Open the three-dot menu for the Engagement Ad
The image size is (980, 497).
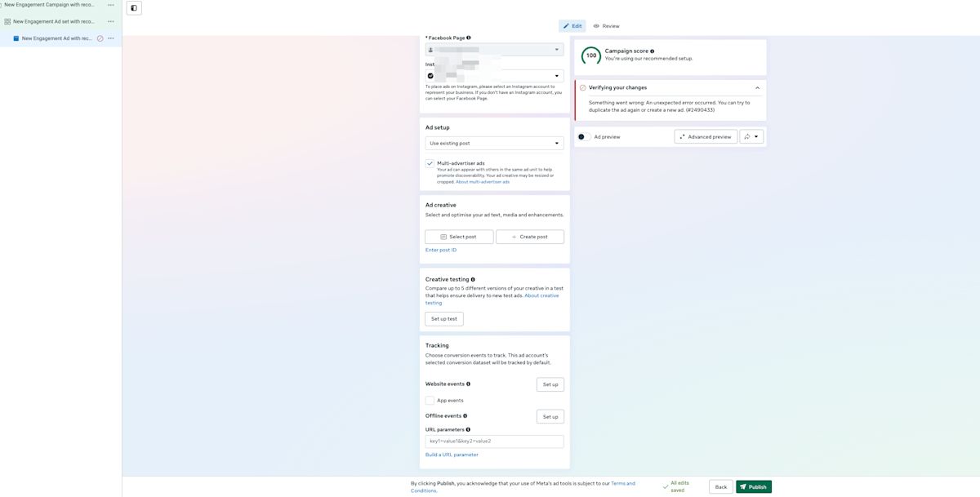[x=111, y=38]
